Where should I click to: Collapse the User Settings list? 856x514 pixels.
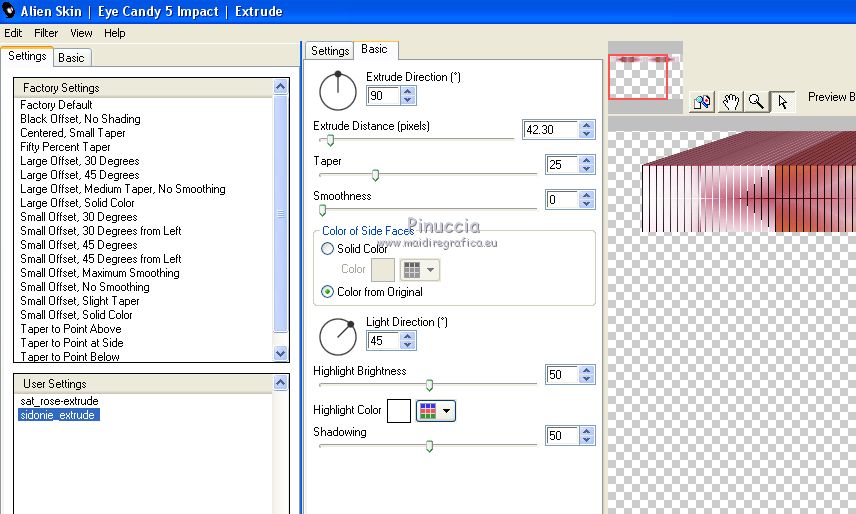(281, 382)
